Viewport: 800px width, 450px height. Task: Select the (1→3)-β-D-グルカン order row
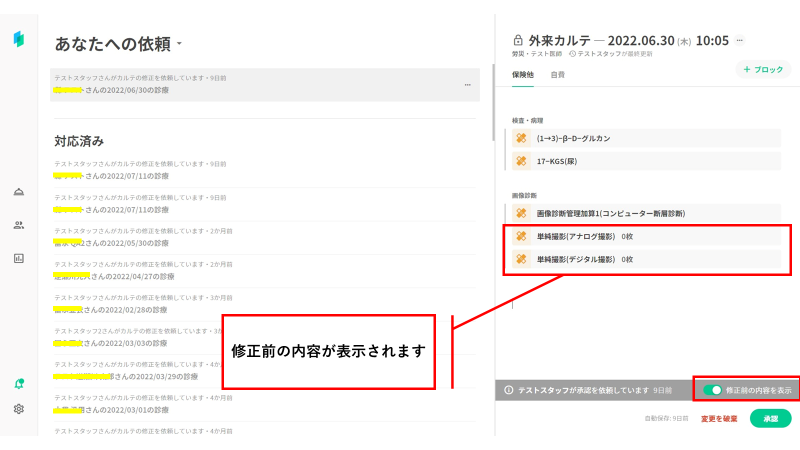(646, 138)
